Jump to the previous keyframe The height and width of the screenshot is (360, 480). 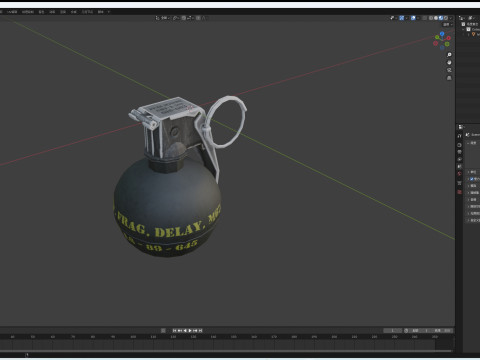[180, 331]
